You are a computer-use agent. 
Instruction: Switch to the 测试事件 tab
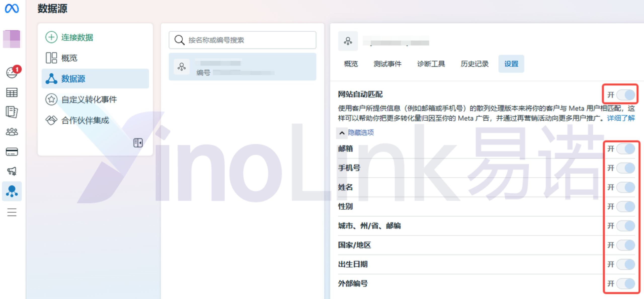tap(387, 64)
